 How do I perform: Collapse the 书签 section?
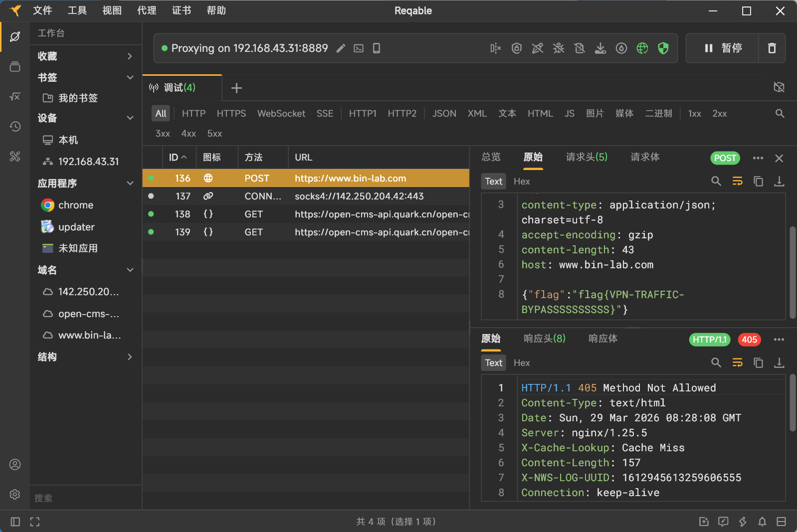click(130, 78)
